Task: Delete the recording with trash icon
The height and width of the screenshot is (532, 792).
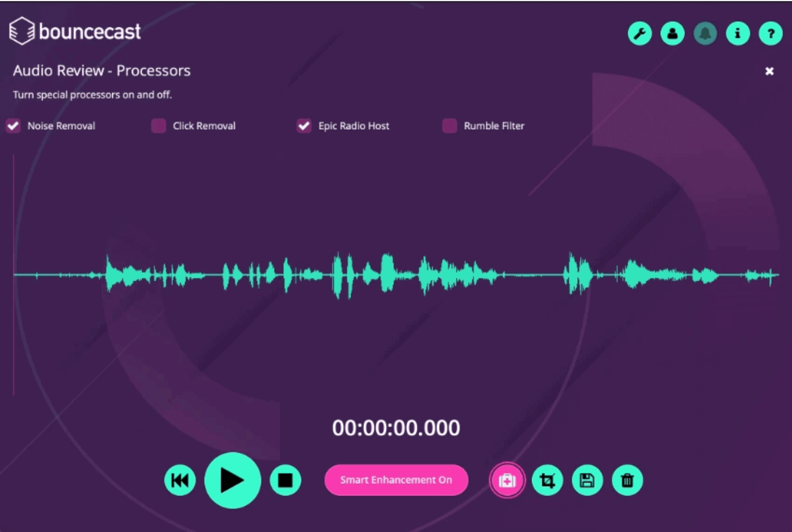Action: pos(627,480)
